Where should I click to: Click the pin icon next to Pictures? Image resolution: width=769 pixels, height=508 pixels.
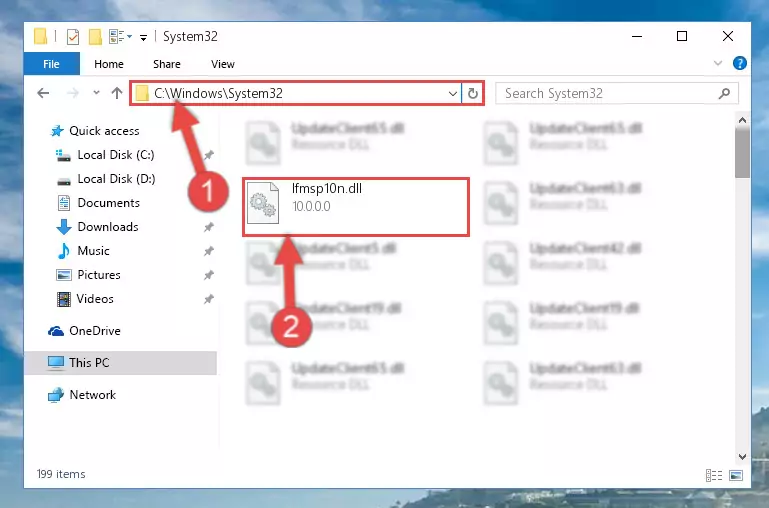208,275
